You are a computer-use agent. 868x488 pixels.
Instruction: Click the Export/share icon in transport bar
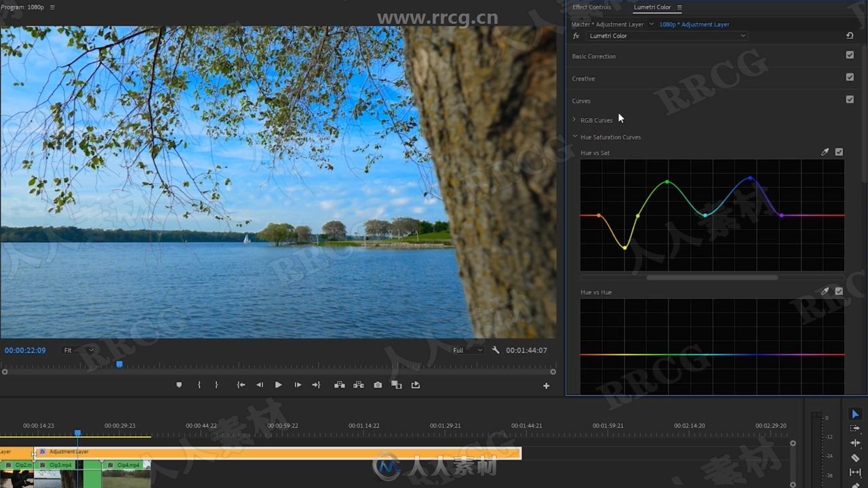click(x=416, y=385)
